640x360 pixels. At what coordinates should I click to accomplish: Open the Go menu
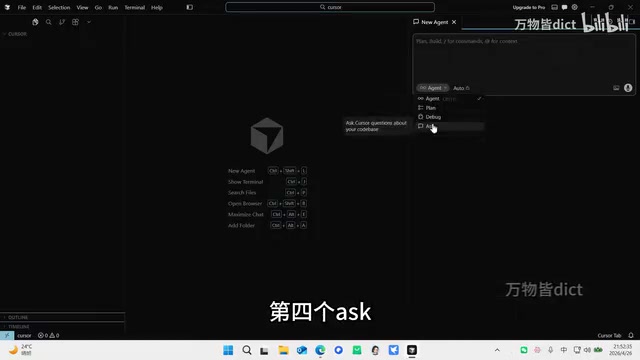pos(98,7)
